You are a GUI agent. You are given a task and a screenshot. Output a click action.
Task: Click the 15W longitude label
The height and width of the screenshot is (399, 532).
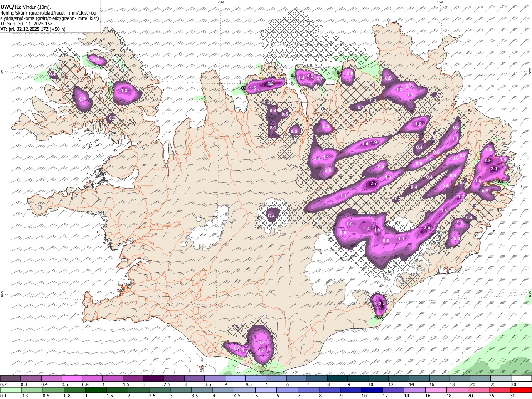click(x=440, y=2)
